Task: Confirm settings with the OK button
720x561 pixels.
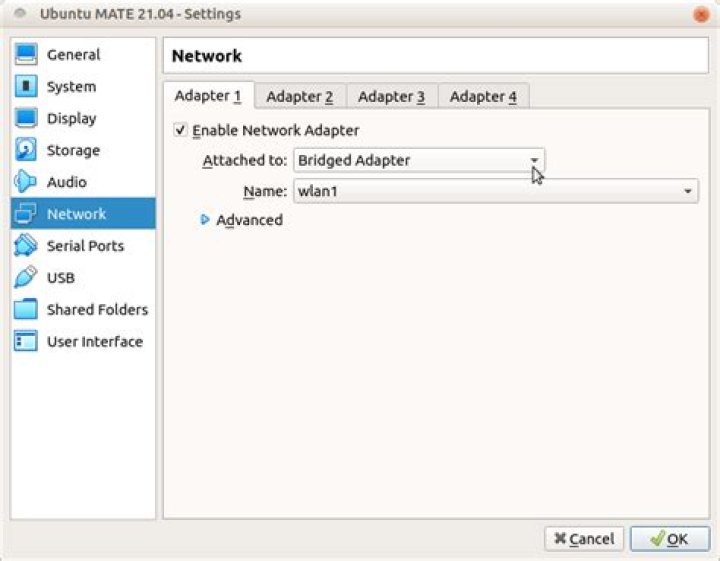Action: (x=670, y=539)
